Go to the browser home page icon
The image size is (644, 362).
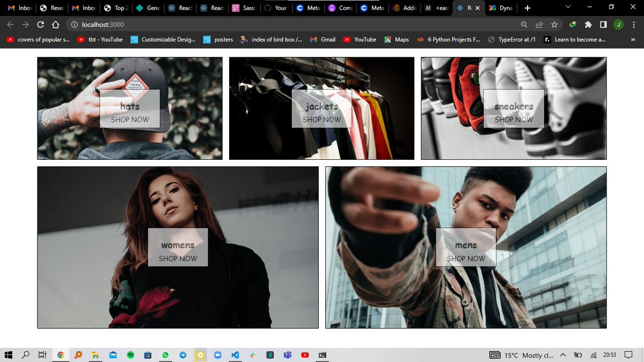[x=55, y=24]
